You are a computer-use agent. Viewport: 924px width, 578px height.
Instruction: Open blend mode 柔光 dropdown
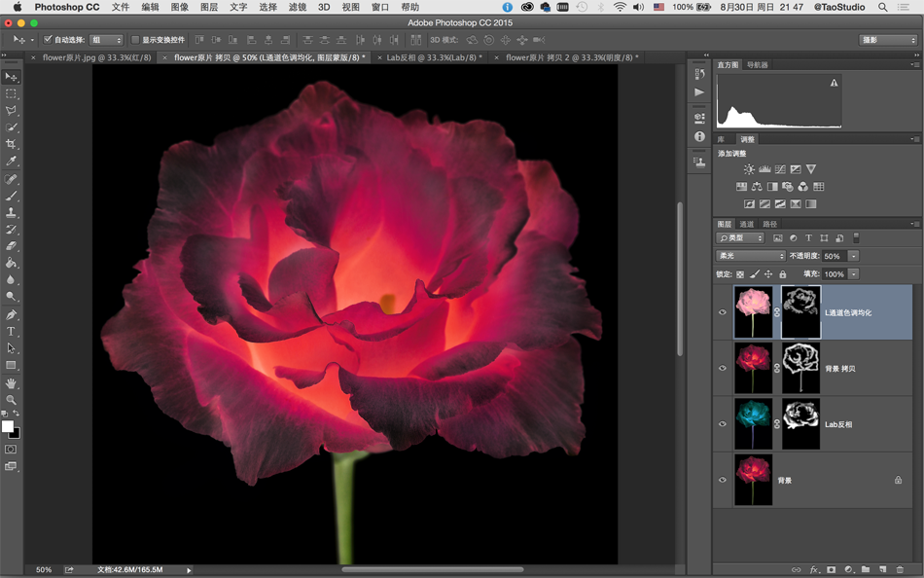click(x=750, y=256)
